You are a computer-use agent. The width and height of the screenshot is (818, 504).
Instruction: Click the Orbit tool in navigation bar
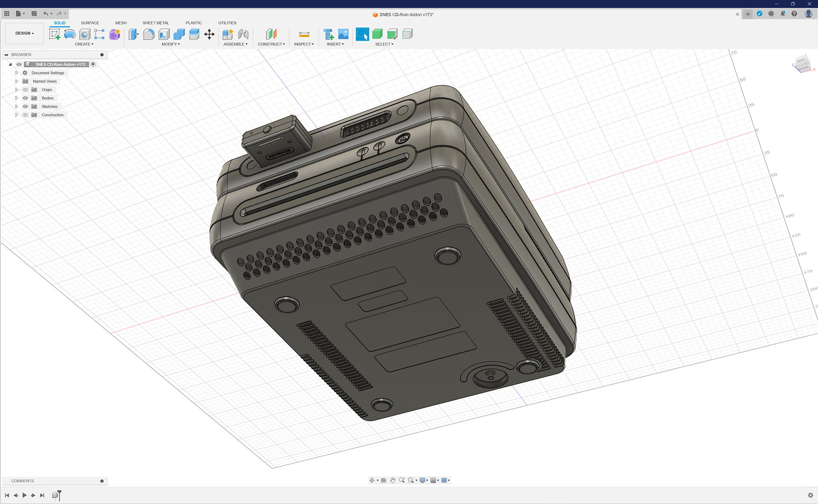pyautogui.click(x=372, y=480)
